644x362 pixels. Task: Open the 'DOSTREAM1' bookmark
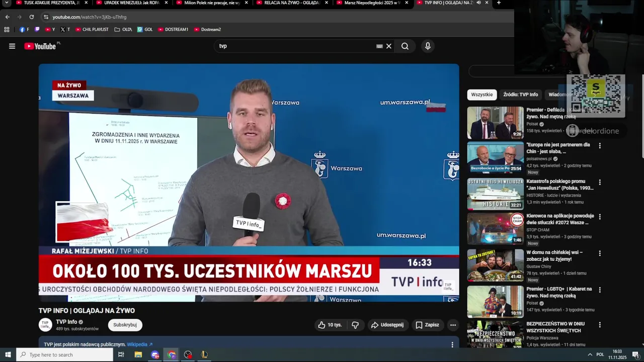pos(173,30)
